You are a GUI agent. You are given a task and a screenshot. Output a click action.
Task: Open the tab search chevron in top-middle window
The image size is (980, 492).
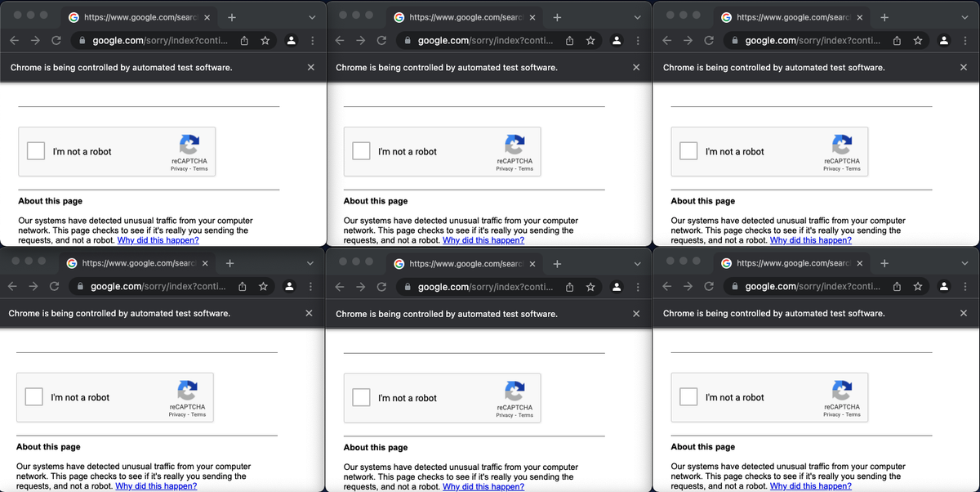(637, 16)
